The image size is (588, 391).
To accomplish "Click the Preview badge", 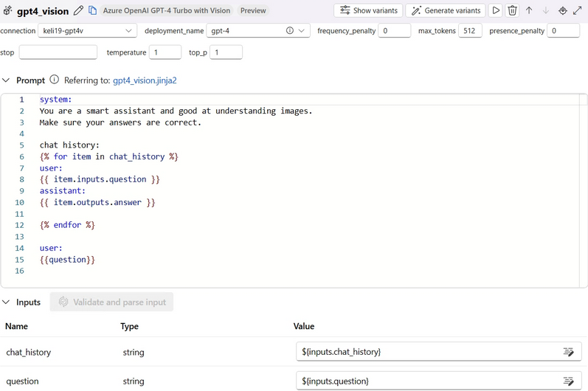I will (253, 10).
